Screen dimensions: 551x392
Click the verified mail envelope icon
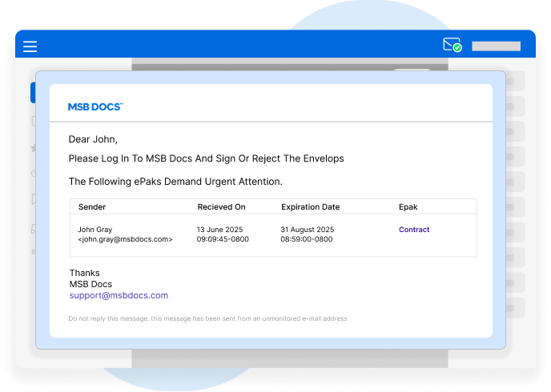tap(452, 45)
